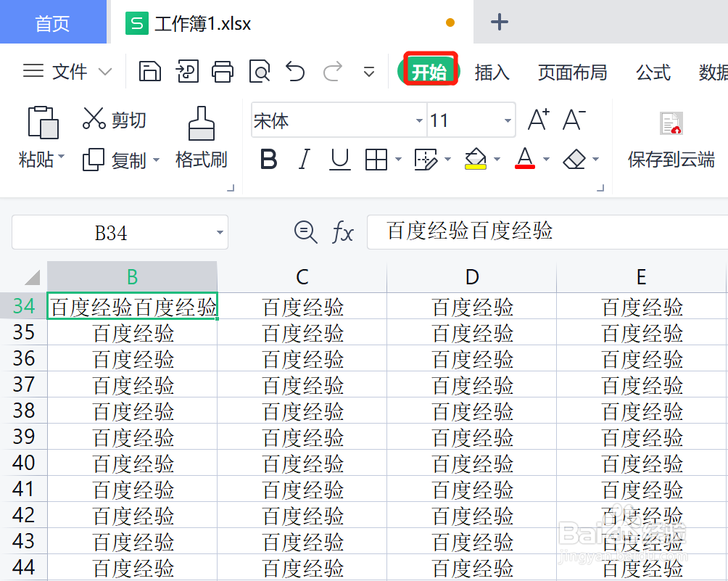Save the workbook with the floppy disk icon
Image resolution: width=728 pixels, height=581 pixels.
[150, 72]
